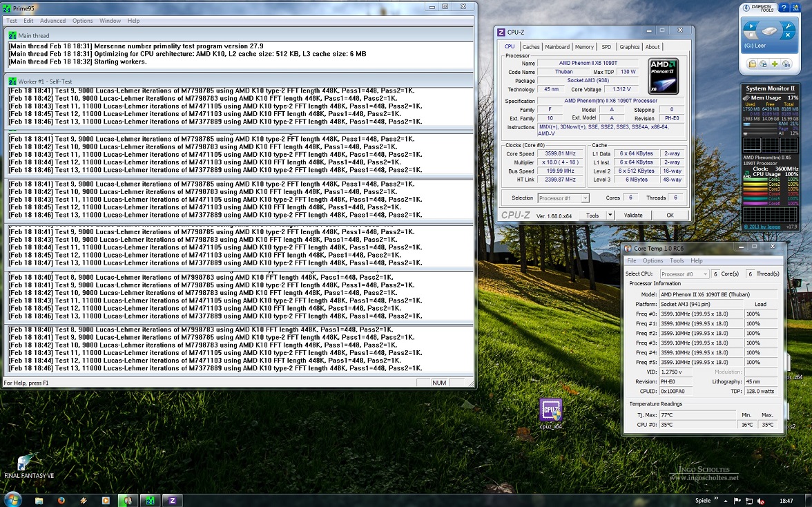Open the Prime95 Test menu

(x=11, y=21)
